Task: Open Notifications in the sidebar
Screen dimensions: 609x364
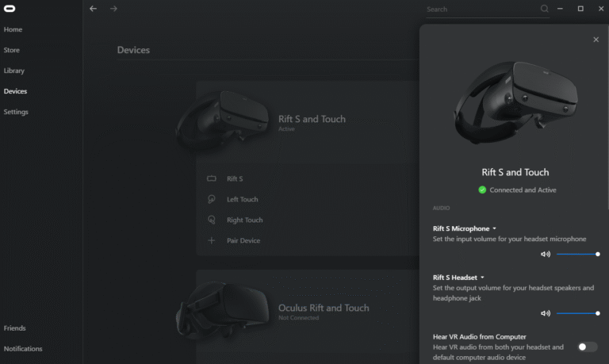Action: click(x=23, y=349)
